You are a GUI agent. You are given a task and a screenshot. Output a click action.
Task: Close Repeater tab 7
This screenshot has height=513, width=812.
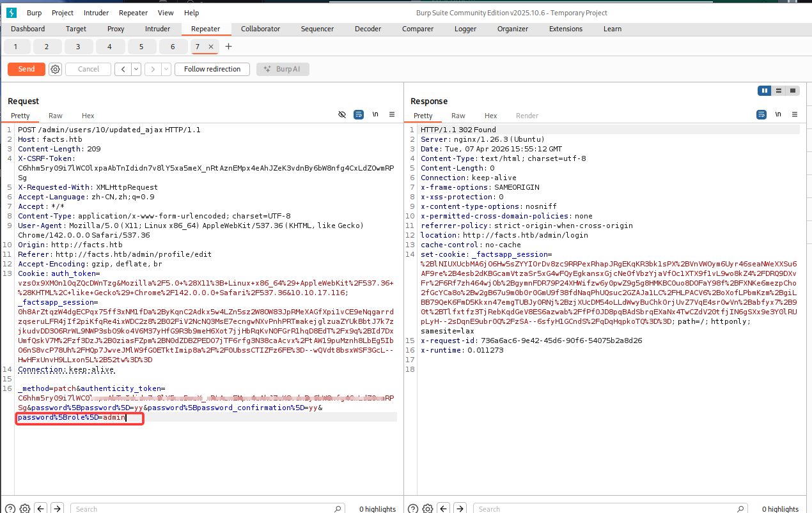(x=210, y=47)
